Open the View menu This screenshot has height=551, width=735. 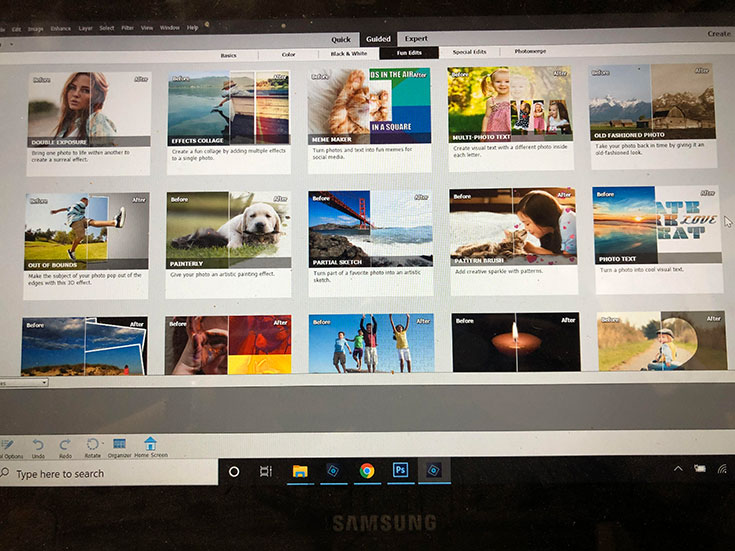147,28
